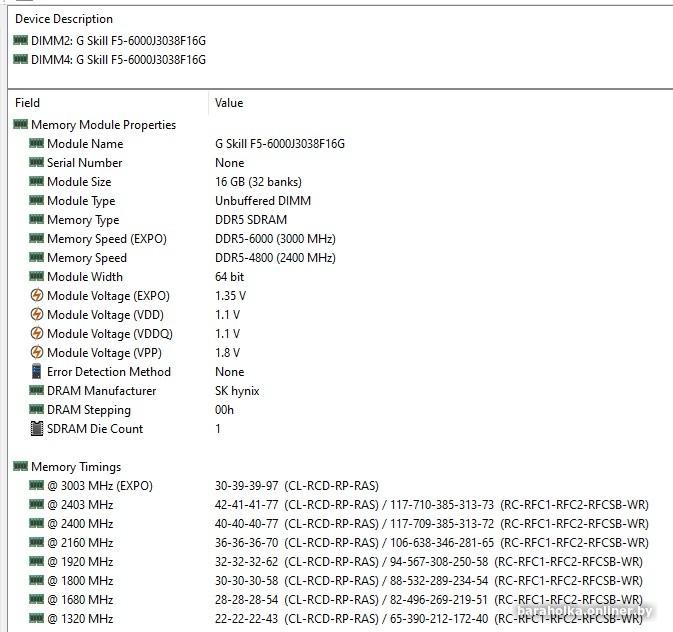Viewport: 673px width, 632px height.
Task: Click the value Unbuffered DIMM
Action: pyautogui.click(x=263, y=201)
